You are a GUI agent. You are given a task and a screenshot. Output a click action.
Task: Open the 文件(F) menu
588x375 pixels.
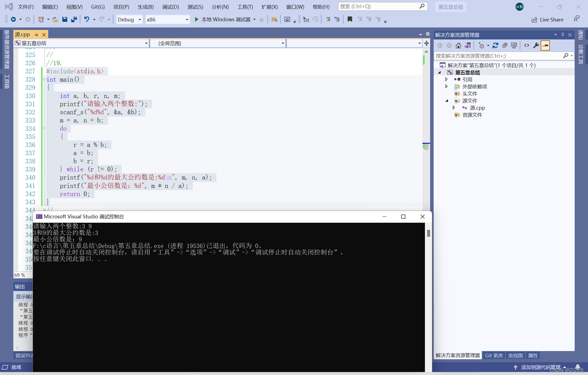pyautogui.click(x=26, y=7)
